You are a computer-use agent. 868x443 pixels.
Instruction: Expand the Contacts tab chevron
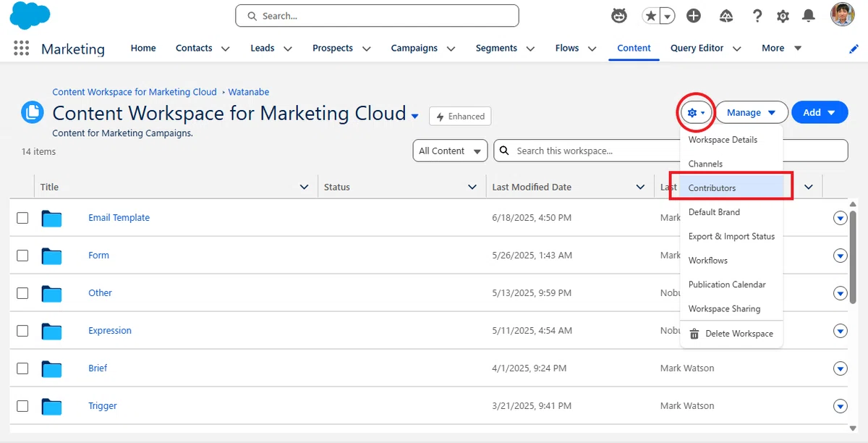click(x=225, y=48)
